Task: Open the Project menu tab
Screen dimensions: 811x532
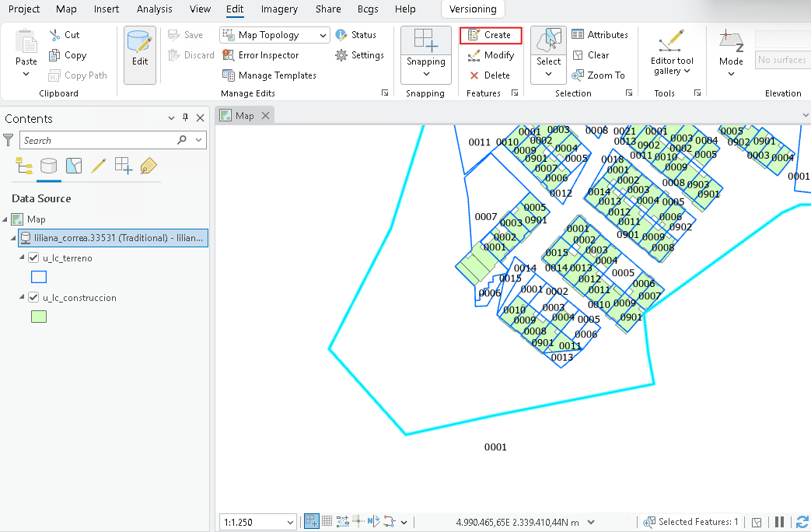Action: (x=24, y=9)
